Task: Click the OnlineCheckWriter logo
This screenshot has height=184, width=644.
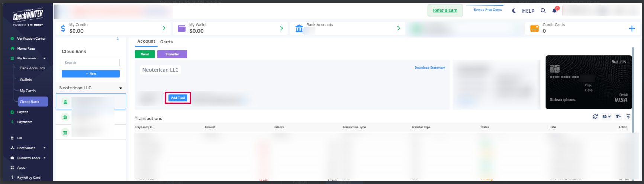Action: [x=28, y=17]
